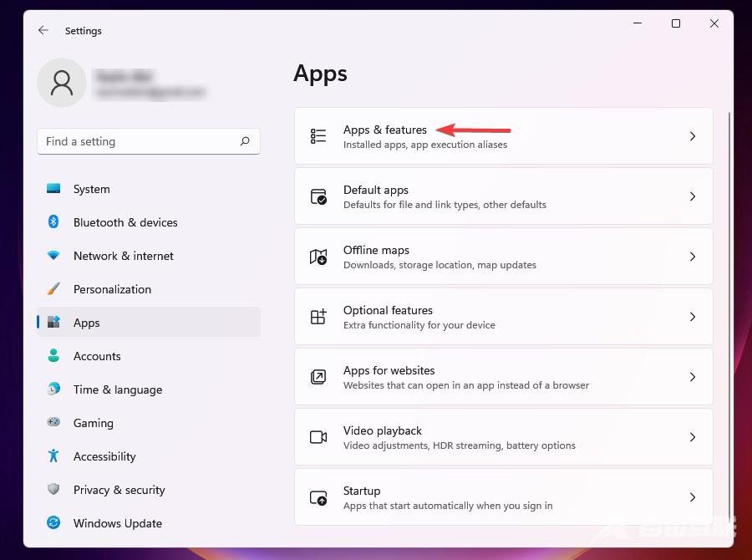Click the Offline maps icon

[318, 256]
